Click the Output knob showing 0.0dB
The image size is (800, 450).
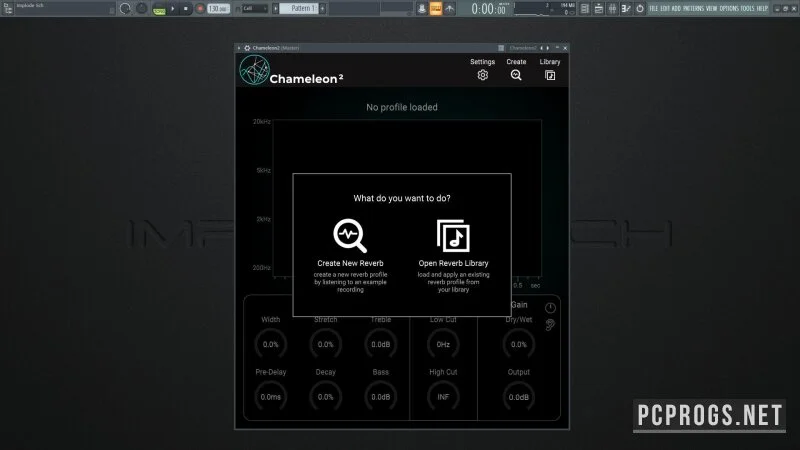518,397
